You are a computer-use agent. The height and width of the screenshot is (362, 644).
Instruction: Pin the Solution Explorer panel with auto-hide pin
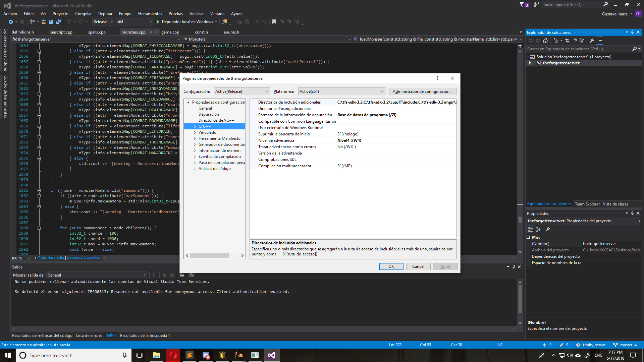click(x=632, y=32)
